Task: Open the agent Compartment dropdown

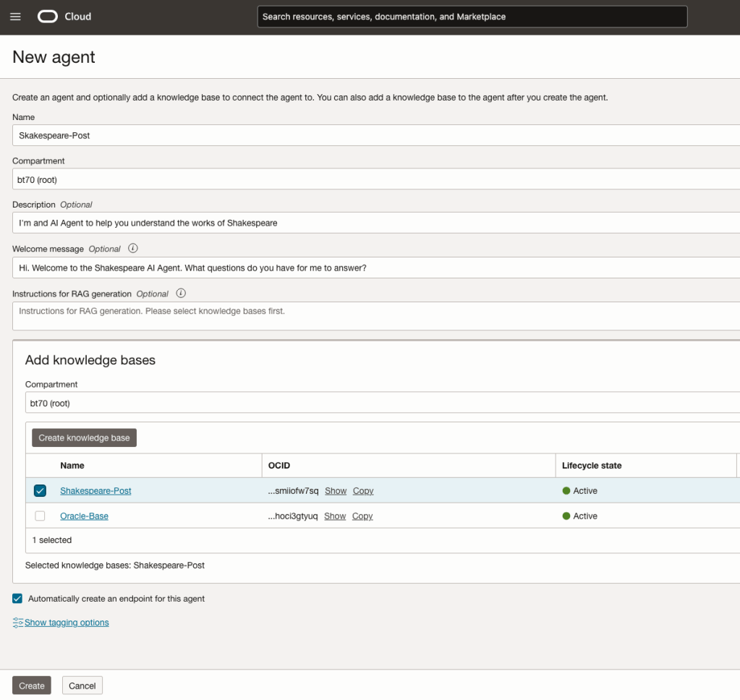Action: [x=375, y=179]
